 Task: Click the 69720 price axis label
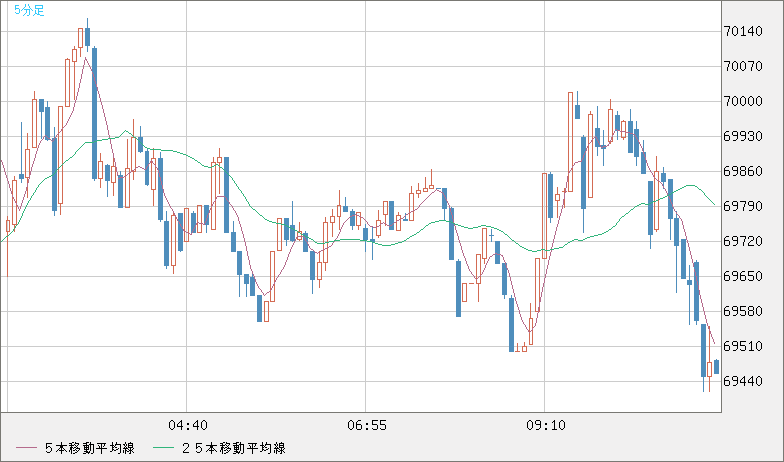click(743, 242)
